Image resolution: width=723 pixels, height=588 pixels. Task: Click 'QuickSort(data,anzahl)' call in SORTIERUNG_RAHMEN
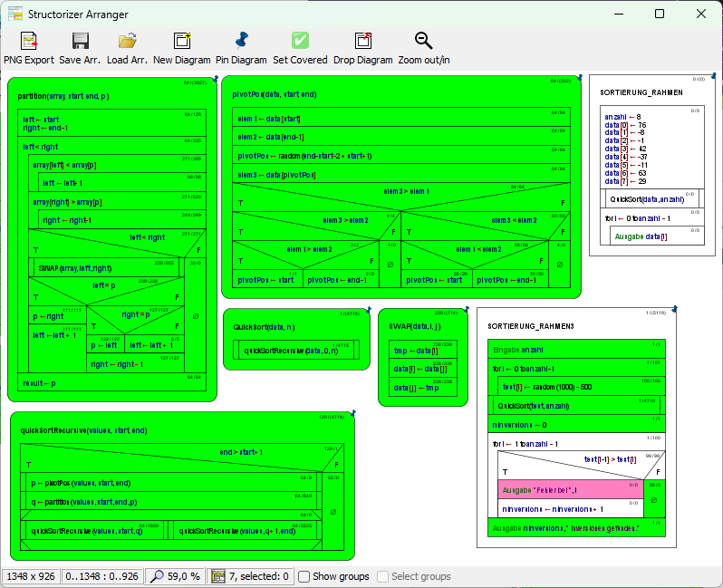pos(652,198)
